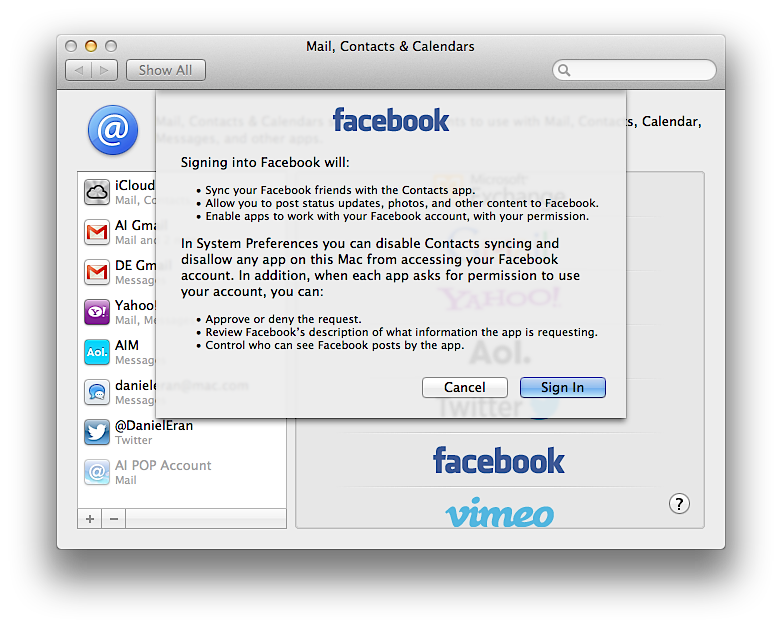Click the 'Mail' subtitle under AI POP Account
The image size is (782, 628).
(126, 480)
